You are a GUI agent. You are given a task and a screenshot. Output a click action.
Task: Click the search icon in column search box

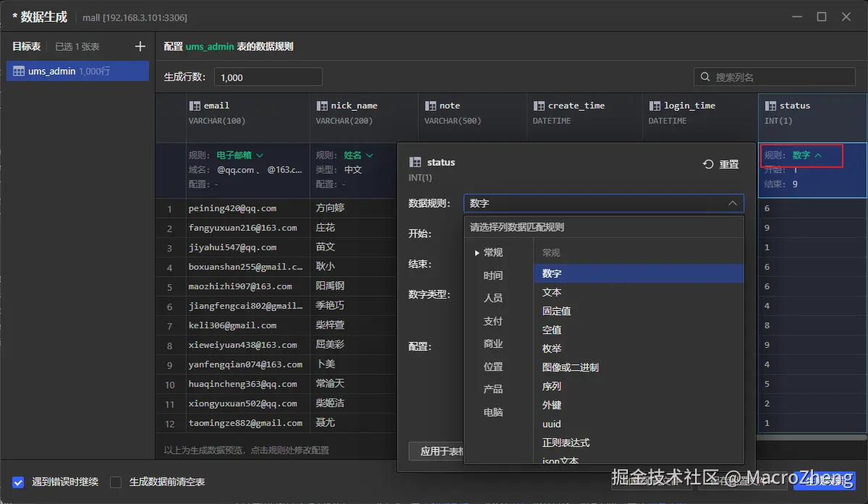[x=705, y=77]
